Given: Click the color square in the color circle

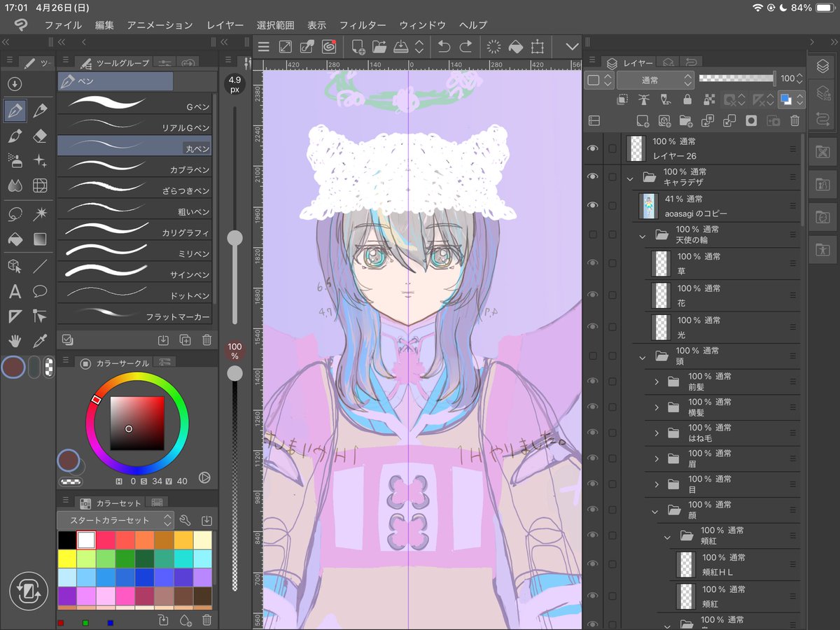Looking at the screenshot, I should pos(137,423).
